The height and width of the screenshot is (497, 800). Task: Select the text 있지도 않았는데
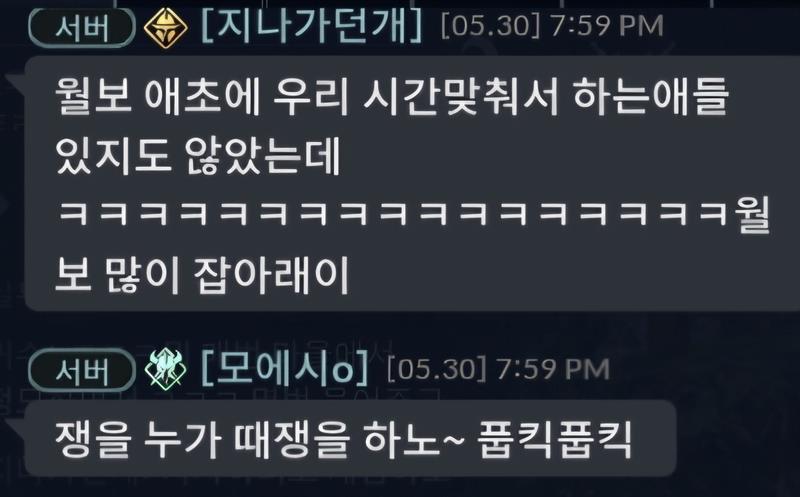pyautogui.click(x=197, y=155)
